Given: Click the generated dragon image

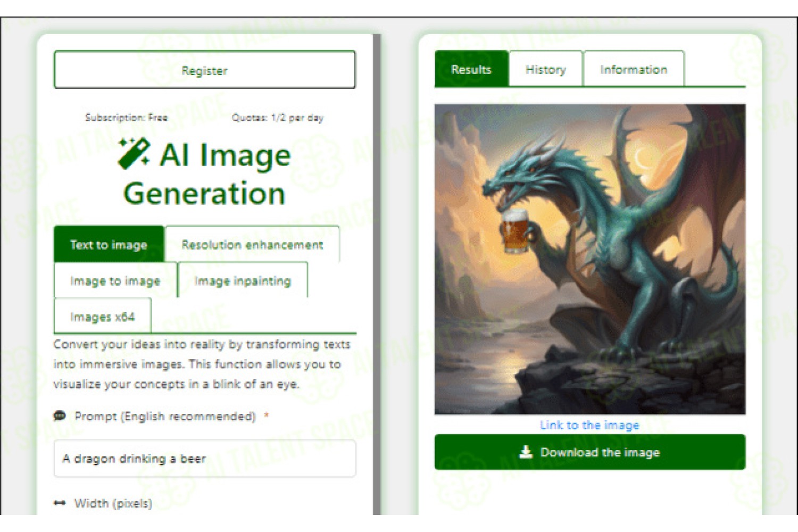Looking at the screenshot, I should point(590,259).
